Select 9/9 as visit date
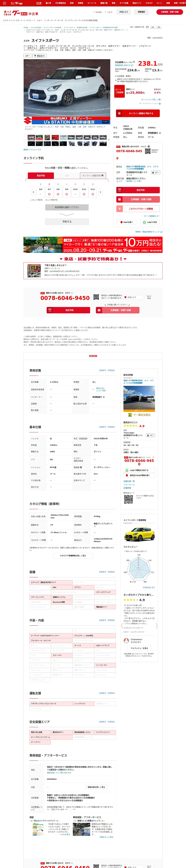Screen dimensions: 186x868 66,192
